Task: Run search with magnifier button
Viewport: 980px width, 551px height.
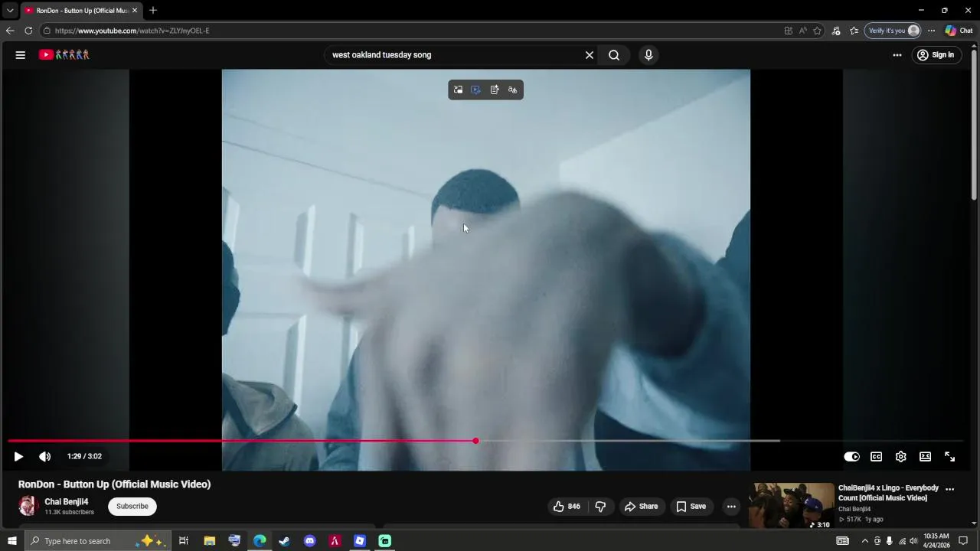Action: (x=614, y=55)
